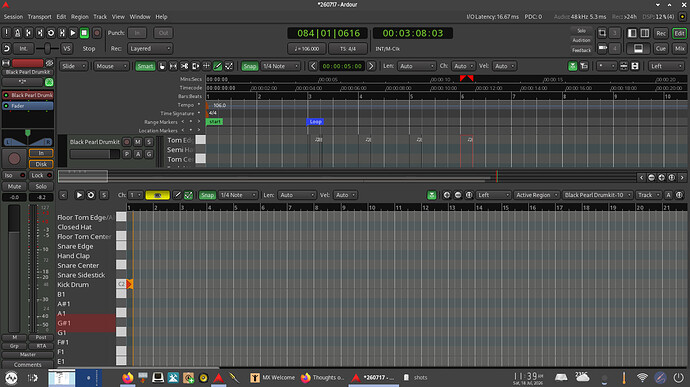The height and width of the screenshot is (387, 690).
Task: Switch to the Cue window button
Action: [x=661, y=49]
